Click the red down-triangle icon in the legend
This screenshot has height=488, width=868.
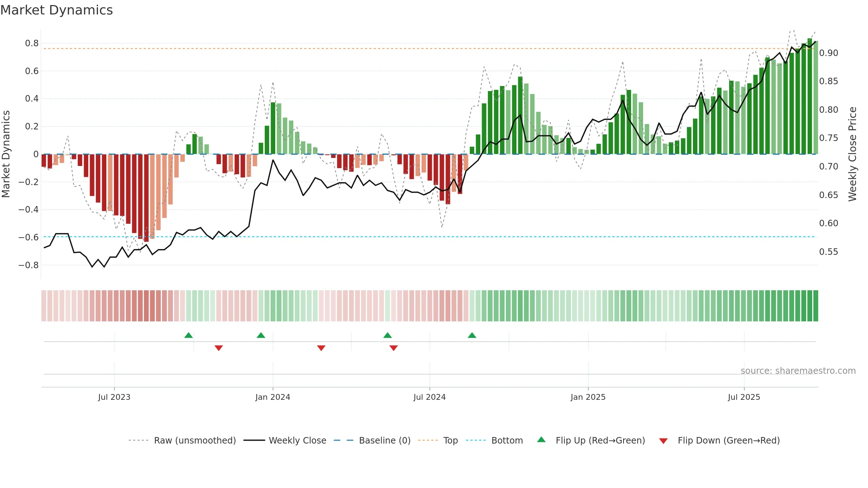[x=663, y=441]
